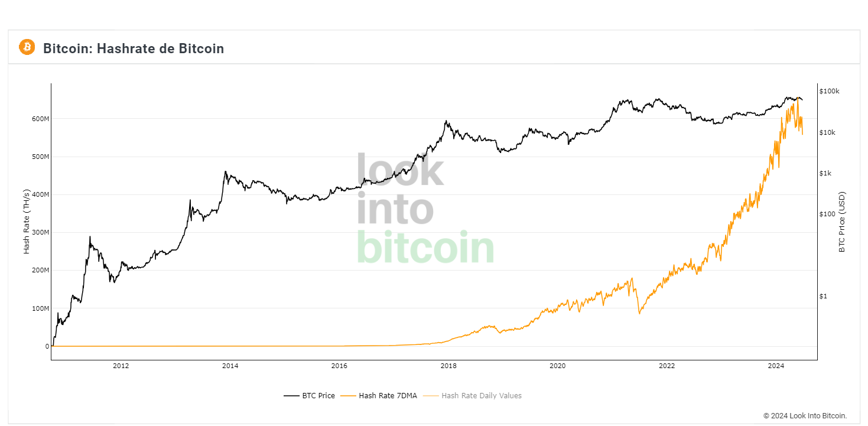Click the $100k price axis label
This screenshot has width=868, height=426.
pyautogui.click(x=829, y=91)
